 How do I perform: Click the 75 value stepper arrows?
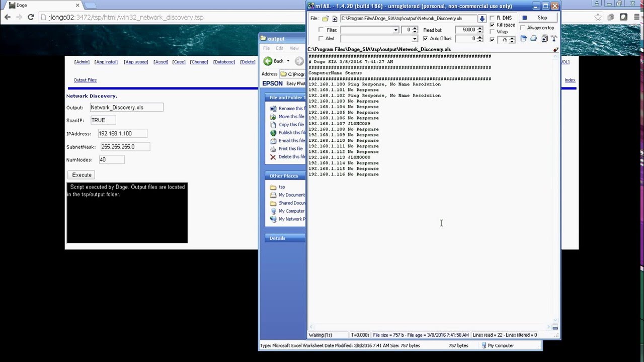coord(512,40)
